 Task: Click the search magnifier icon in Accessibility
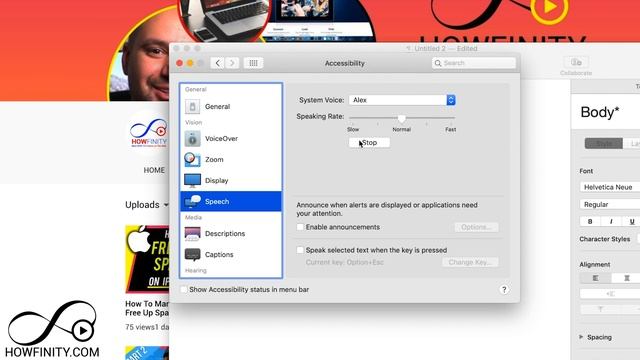[x=438, y=63]
